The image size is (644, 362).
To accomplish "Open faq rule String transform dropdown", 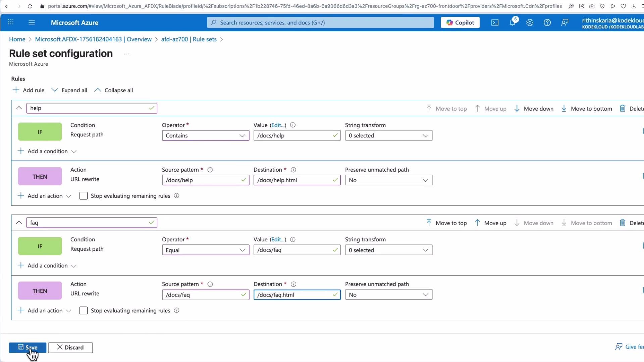I will tap(389, 250).
